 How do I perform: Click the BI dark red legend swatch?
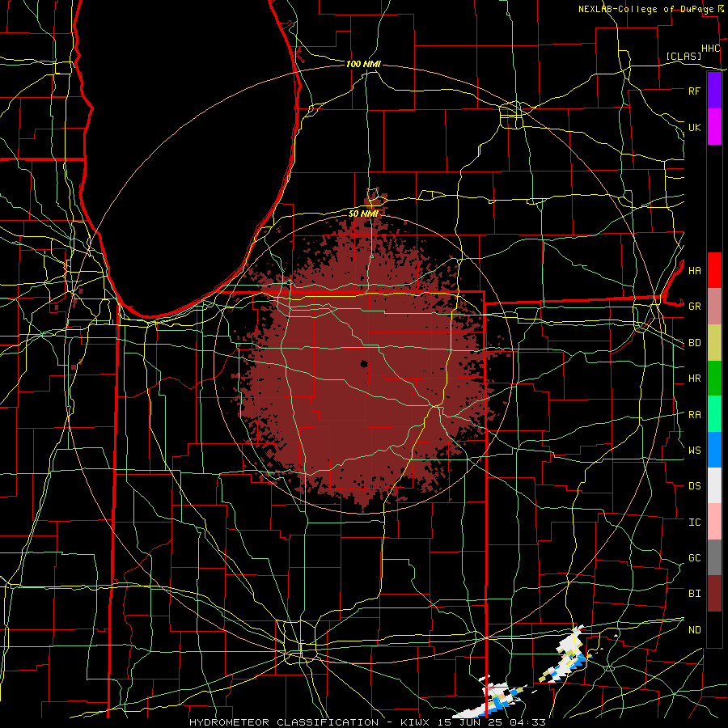(x=714, y=594)
